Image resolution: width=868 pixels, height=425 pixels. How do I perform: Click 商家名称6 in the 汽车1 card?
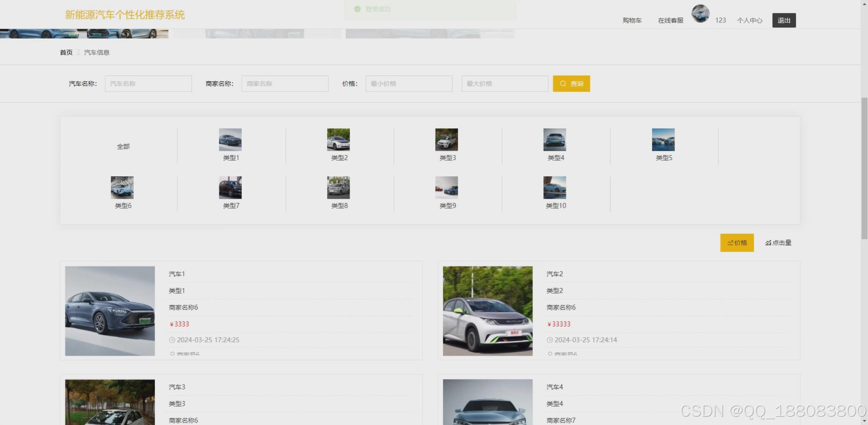click(x=183, y=307)
